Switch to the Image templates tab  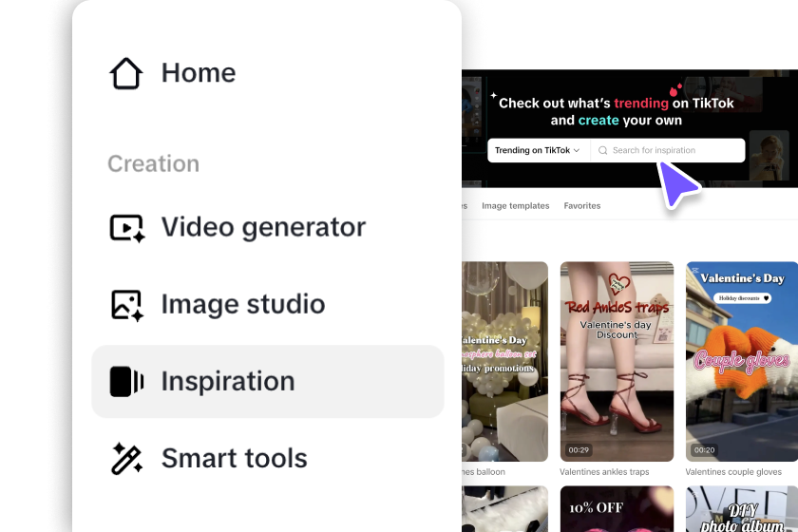516,205
